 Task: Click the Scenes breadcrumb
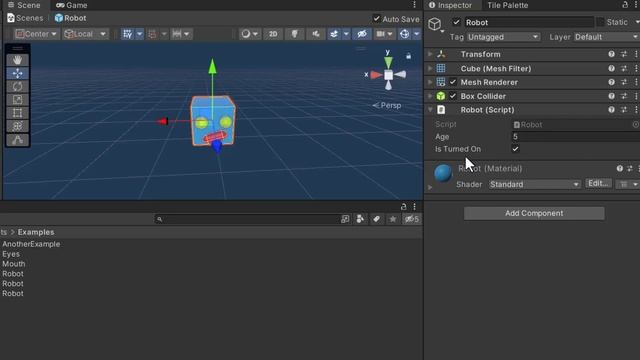[x=25, y=18]
